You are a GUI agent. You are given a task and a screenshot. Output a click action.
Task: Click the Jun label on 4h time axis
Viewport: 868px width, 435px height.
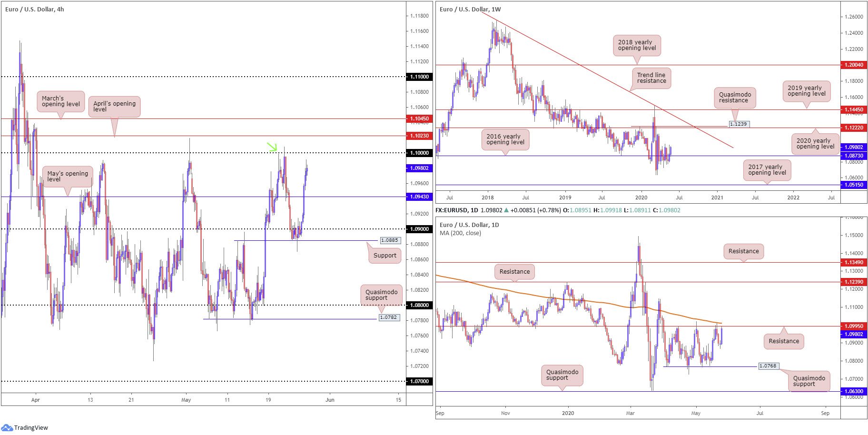tap(330, 400)
